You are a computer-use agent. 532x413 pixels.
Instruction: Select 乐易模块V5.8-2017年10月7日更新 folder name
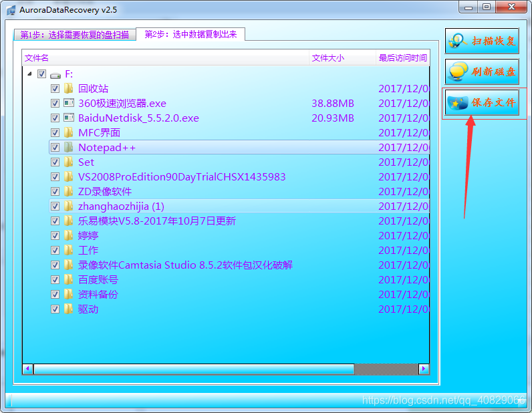pyautogui.click(x=157, y=221)
